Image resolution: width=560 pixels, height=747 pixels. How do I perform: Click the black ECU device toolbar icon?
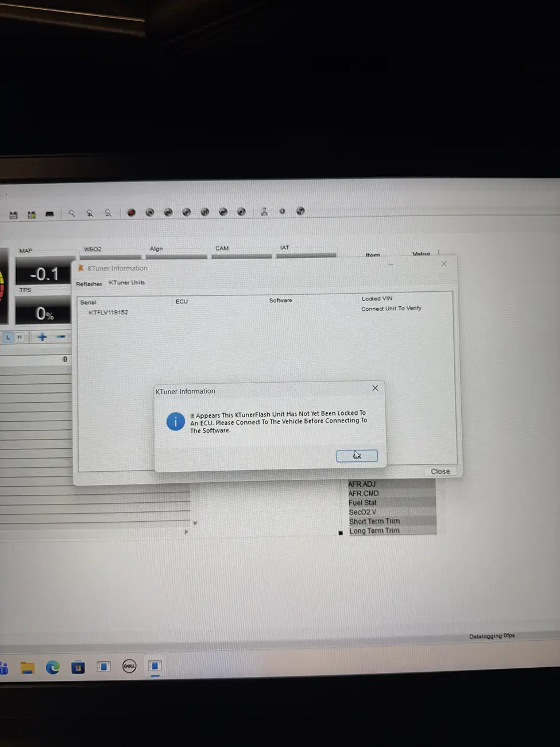click(x=50, y=214)
